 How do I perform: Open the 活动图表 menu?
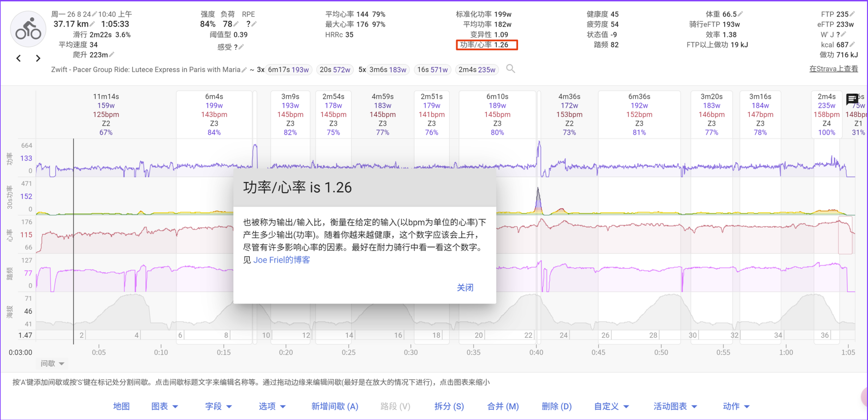[675, 406]
